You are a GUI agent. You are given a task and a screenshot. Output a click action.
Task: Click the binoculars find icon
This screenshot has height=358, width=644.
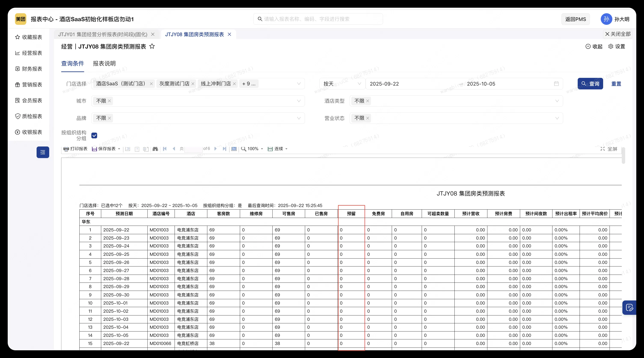point(155,149)
